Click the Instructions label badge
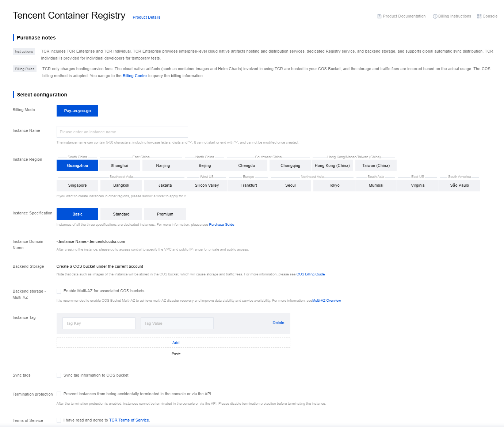This screenshot has width=504, height=427. 24,52
